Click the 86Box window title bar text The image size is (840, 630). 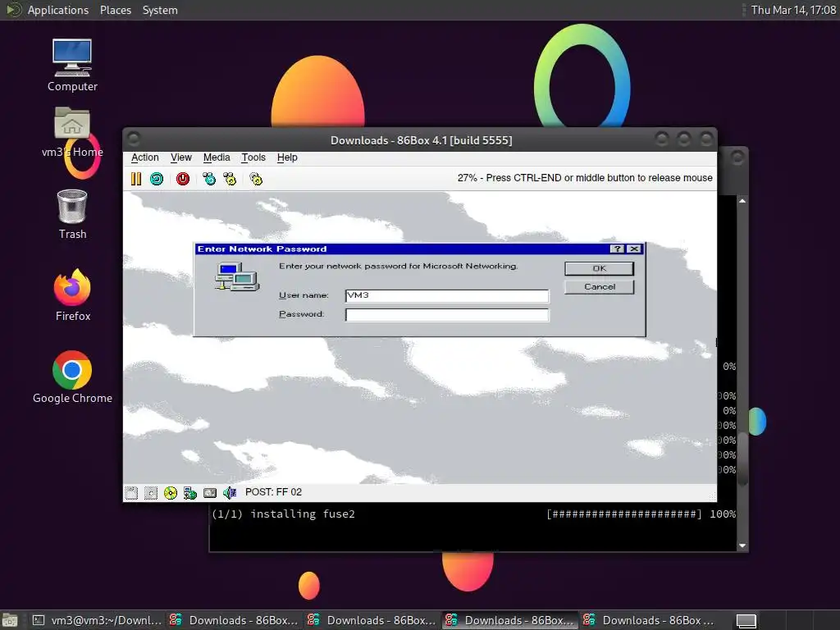[x=421, y=140]
